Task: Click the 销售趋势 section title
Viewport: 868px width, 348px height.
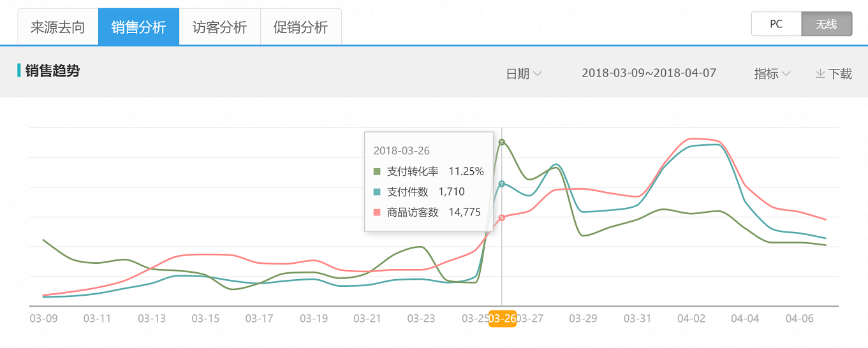Action: click(52, 71)
